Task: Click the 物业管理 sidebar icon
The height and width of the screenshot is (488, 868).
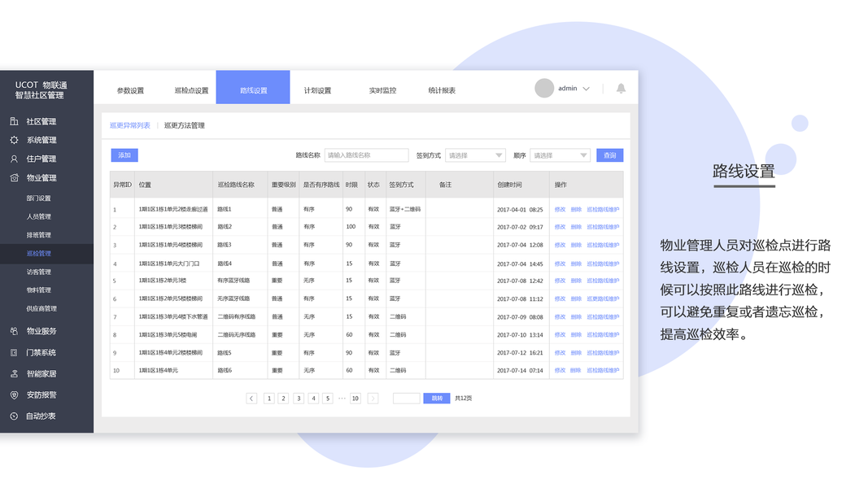Action: click(x=14, y=177)
